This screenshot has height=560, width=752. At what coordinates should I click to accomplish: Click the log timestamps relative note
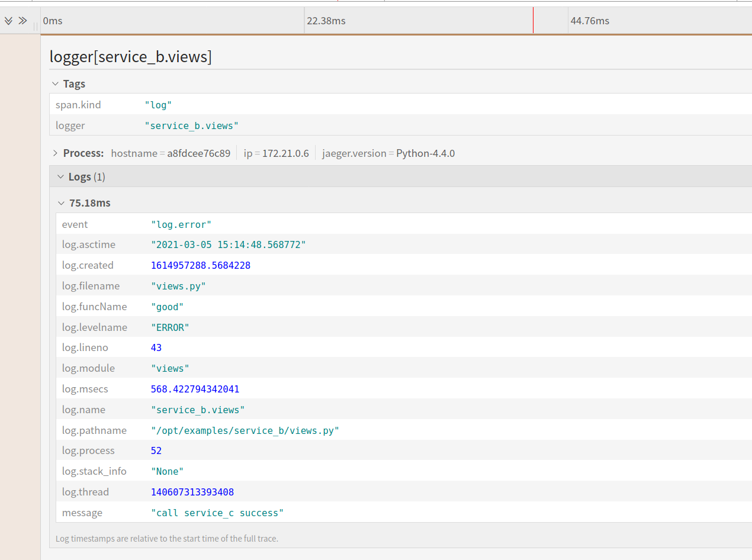(167, 539)
